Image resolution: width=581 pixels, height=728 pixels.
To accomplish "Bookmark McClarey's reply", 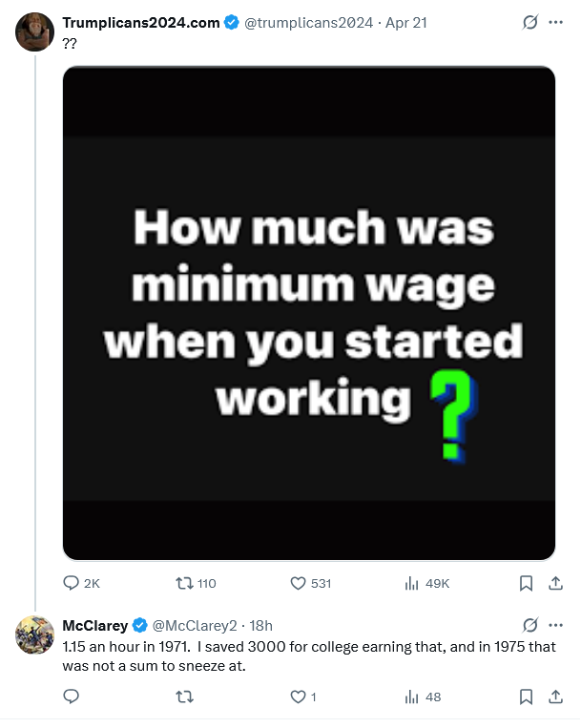I will [x=526, y=697].
